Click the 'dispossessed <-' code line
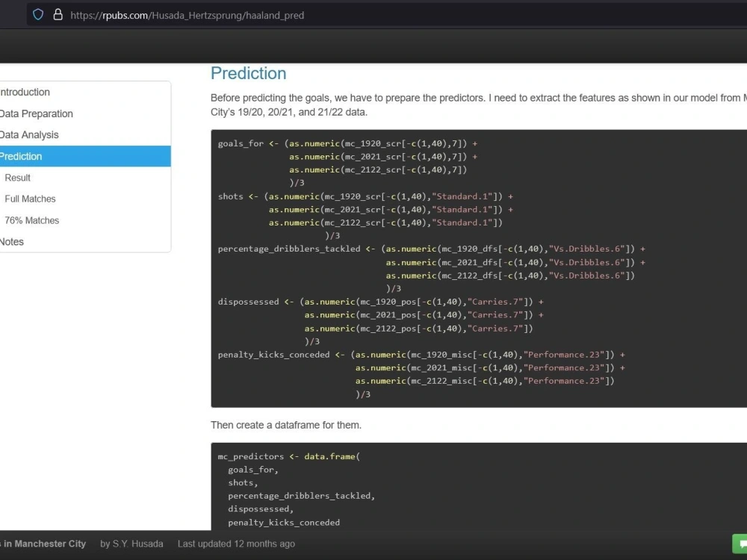This screenshot has width=747, height=560. [381, 302]
